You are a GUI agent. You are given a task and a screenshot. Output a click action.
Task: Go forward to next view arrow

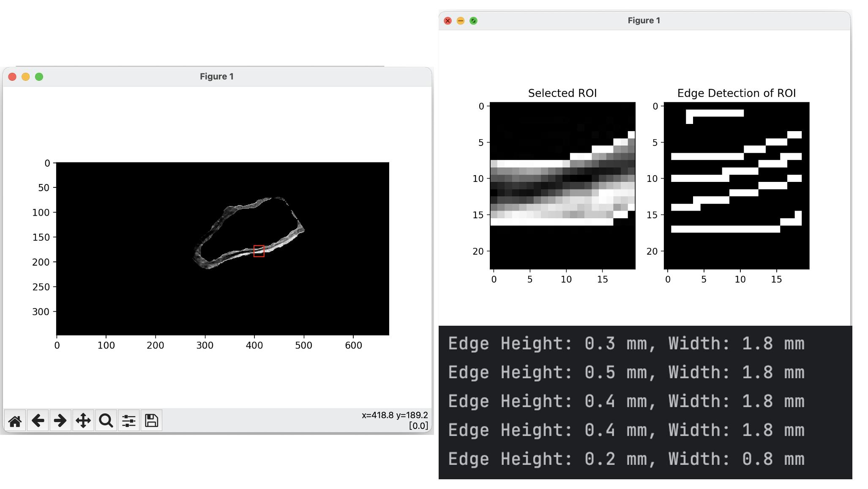(x=60, y=420)
